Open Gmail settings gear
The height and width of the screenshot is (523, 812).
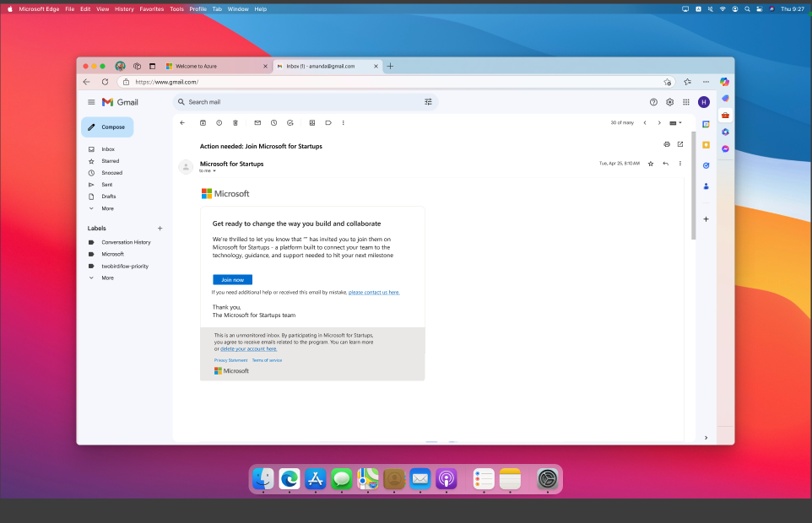(x=669, y=102)
